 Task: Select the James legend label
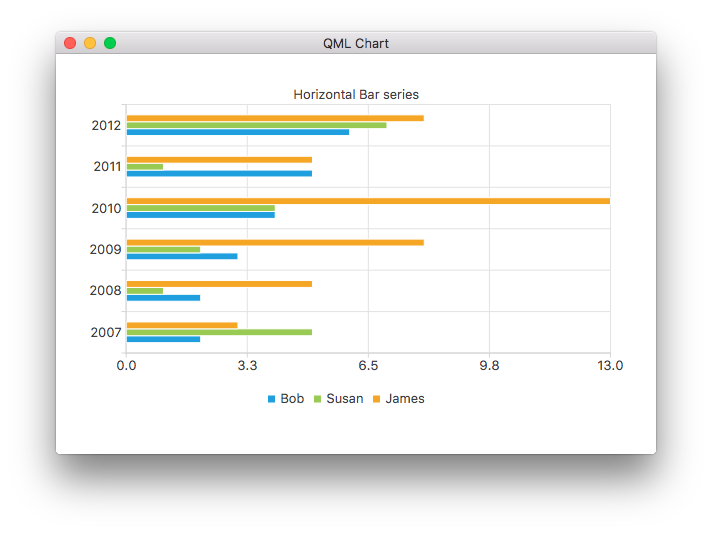pos(405,399)
